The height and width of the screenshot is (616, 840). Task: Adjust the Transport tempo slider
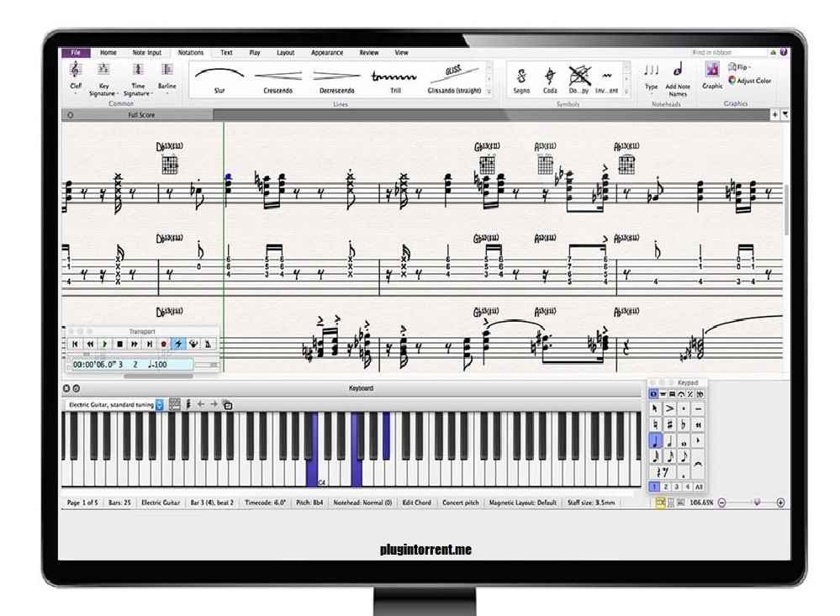(207, 365)
